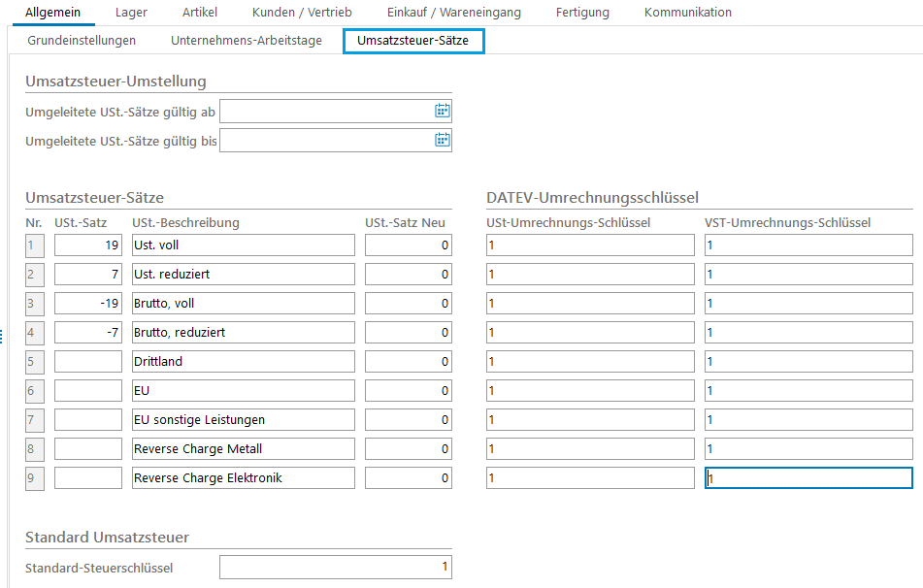This screenshot has width=923, height=588.
Task: Click row number 5 button
Action: (x=35, y=362)
